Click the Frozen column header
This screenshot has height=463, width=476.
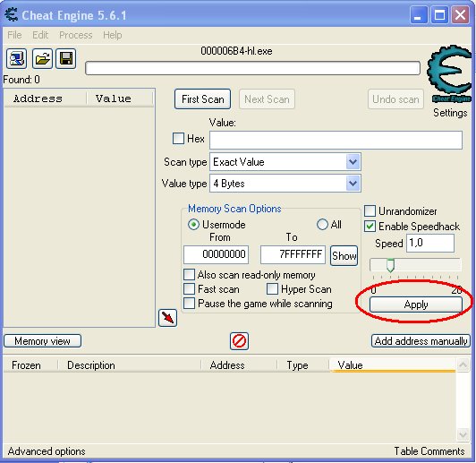tap(30, 364)
